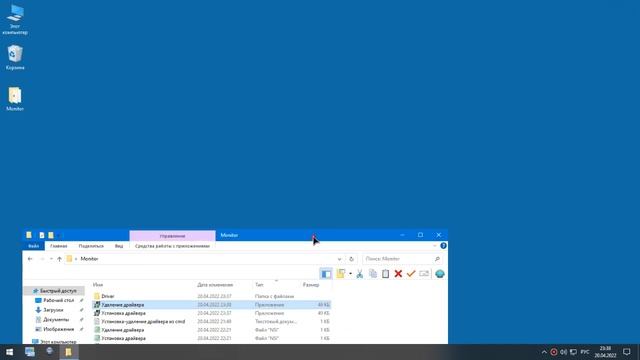Switch to the Поделиться tab
This screenshot has width=640, height=360.
(91, 246)
